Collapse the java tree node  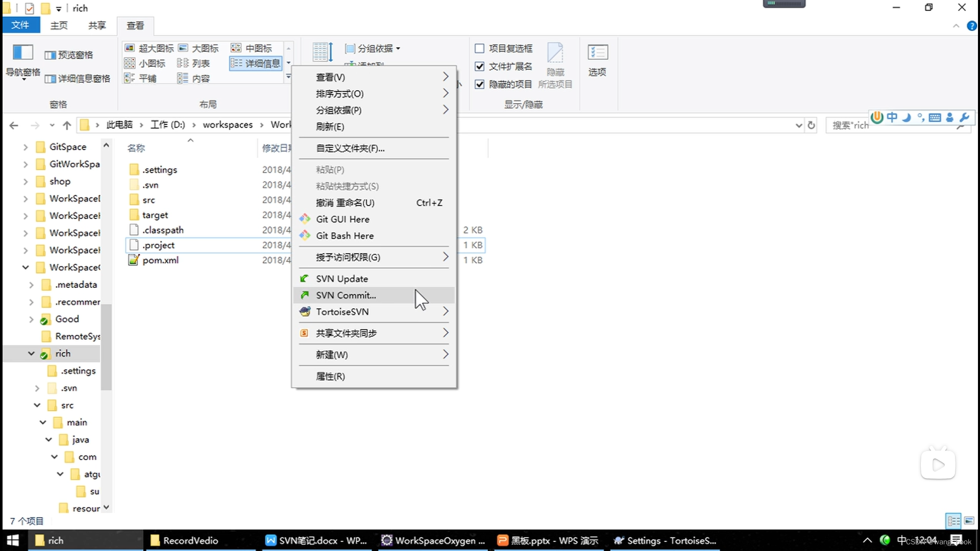point(48,440)
